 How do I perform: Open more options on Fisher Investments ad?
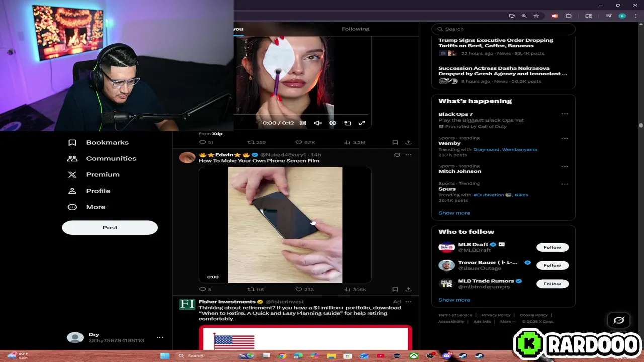(408, 302)
